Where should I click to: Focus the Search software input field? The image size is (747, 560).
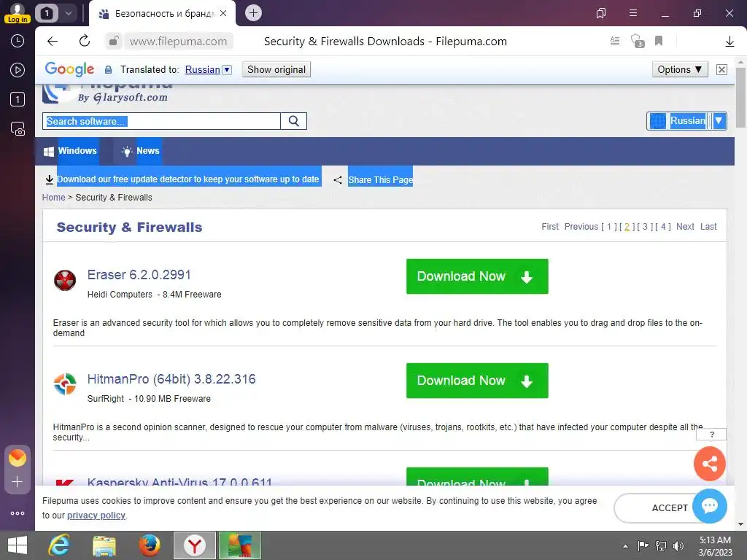click(x=161, y=121)
